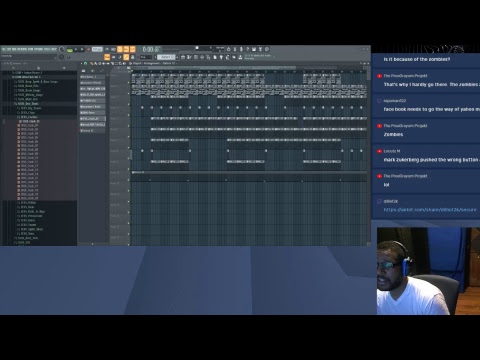Select the Dark_02 sample below the highlighted one
The width and height of the screenshot is (480, 360).
(x=30, y=125)
